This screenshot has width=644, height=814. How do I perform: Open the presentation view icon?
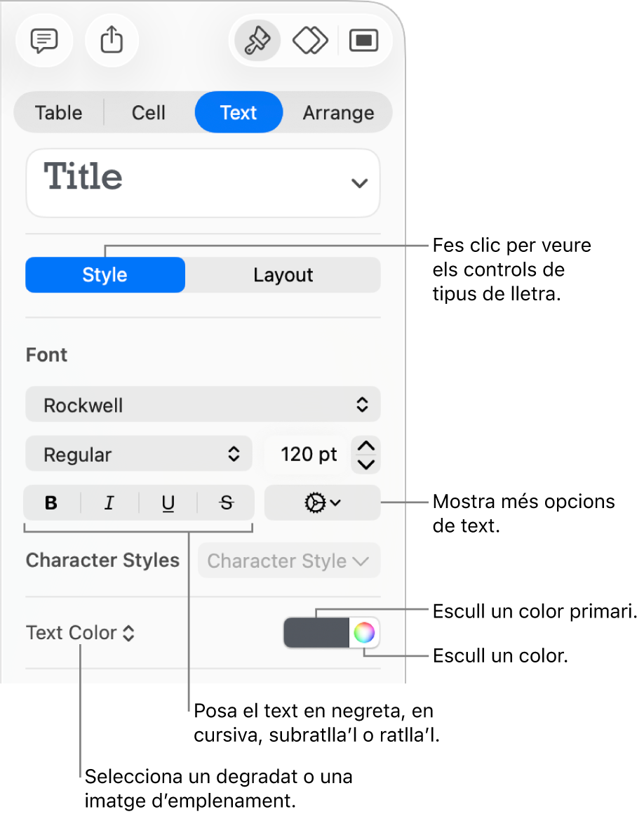tap(363, 40)
